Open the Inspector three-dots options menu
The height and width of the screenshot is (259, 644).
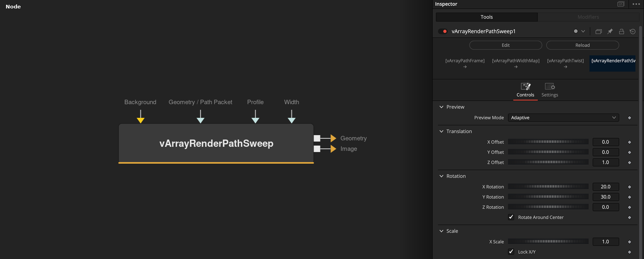tap(636, 4)
